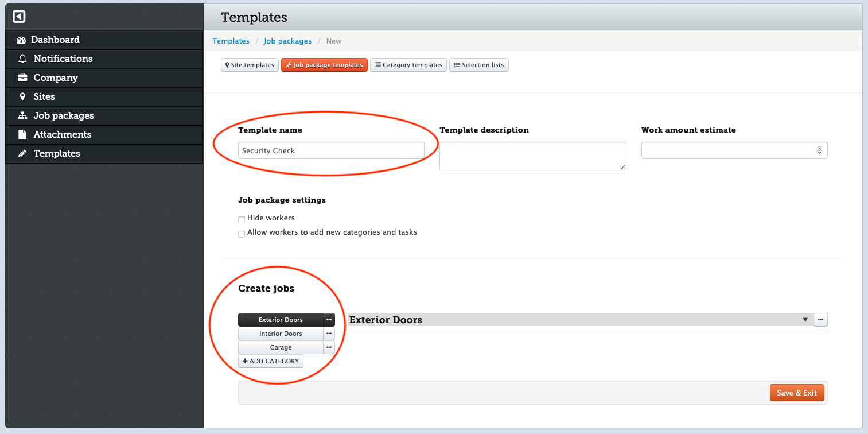The width and height of the screenshot is (868, 434).
Task: Click the Notifications bell icon
Action: pyautogui.click(x=22, y=59)
